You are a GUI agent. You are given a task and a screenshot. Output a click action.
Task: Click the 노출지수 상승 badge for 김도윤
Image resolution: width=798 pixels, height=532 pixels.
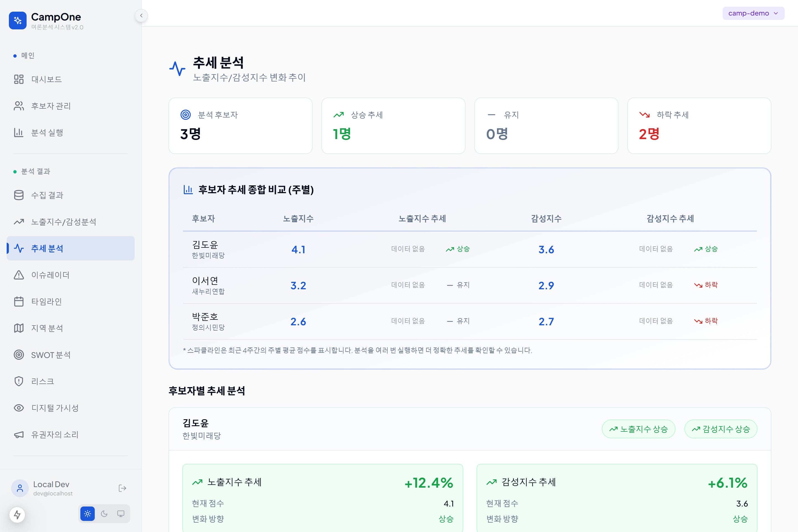[x=638, y=429]
